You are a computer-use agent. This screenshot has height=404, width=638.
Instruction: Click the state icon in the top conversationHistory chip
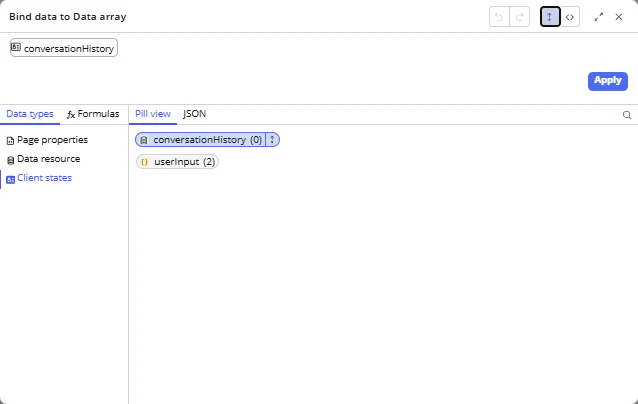click(16, 47)
